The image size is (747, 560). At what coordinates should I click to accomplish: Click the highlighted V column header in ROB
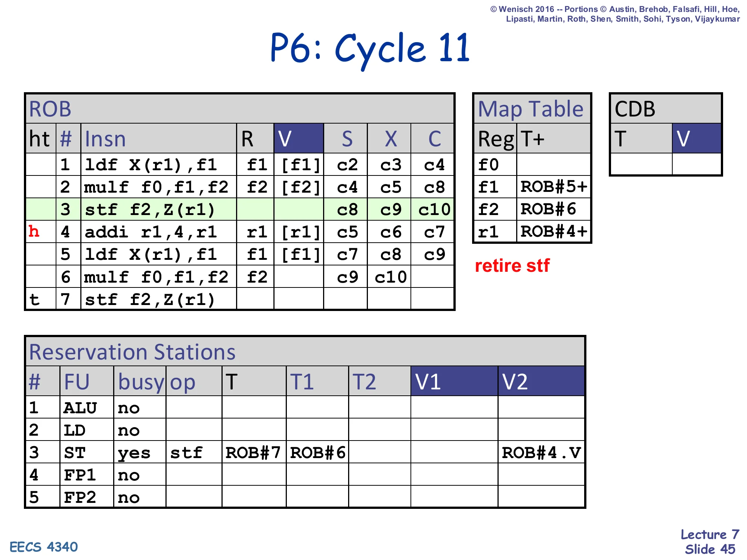(x=298, y=139)
